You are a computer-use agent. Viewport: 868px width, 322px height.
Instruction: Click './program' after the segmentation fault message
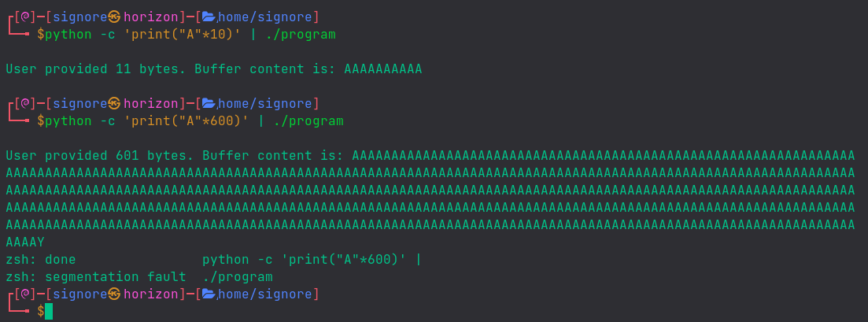[238, 277]
